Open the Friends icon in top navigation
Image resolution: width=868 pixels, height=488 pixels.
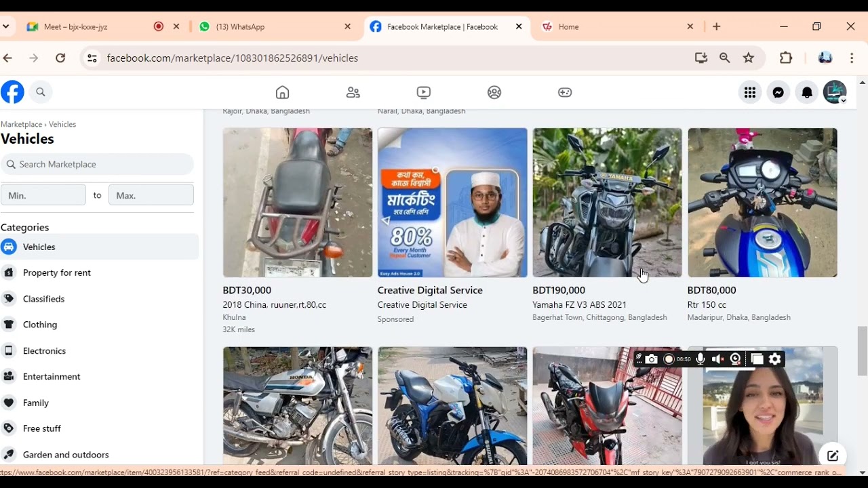353,92
